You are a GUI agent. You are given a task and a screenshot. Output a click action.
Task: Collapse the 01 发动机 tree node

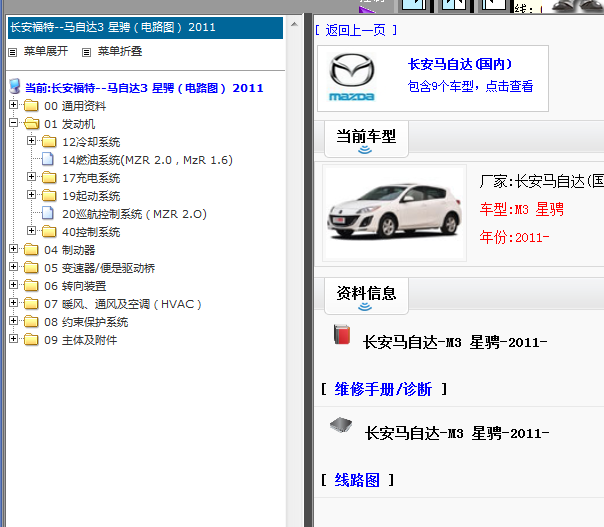coord(13,123)
